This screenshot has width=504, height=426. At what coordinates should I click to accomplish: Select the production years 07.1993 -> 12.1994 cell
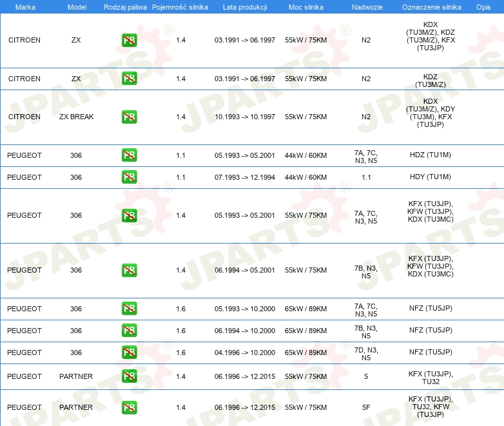pos(244,177)
